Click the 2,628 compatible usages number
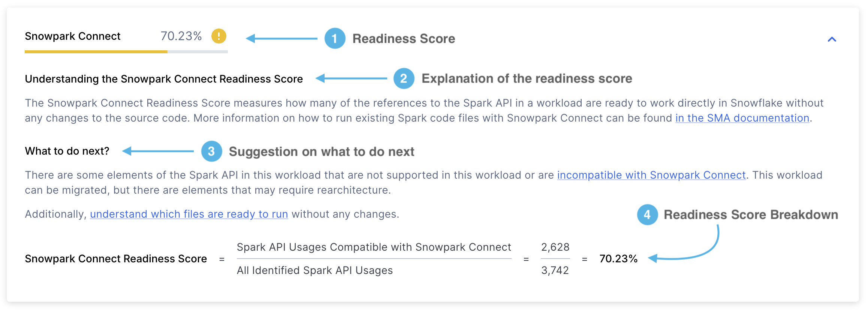 556,247
